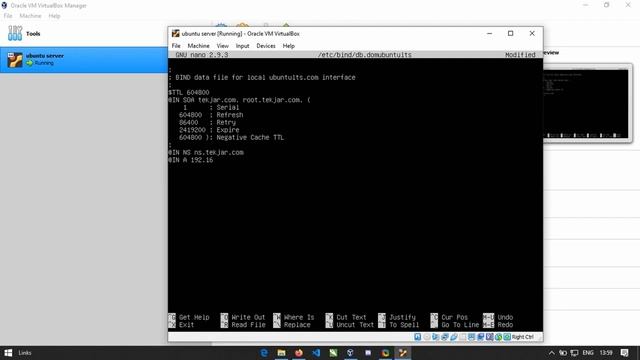640x360 pixels.
Task: Open Visual Studio Code from taskbar
Action: [316, 353]
